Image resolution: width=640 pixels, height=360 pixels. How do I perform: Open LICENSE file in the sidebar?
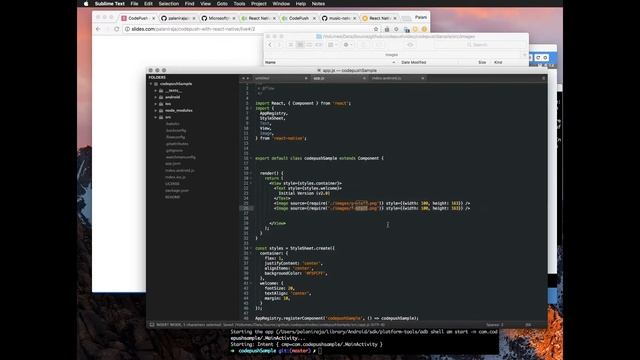point(172,183)
